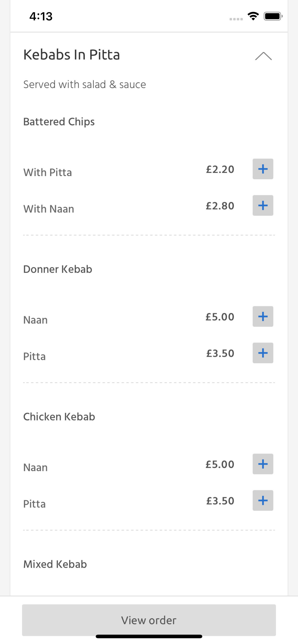Select the Mixed Kebab item title

pos(55,564)
